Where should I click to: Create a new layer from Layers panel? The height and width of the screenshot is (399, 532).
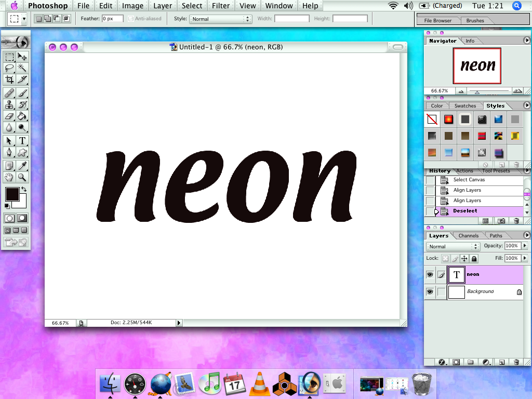click(x=501, y=362)
